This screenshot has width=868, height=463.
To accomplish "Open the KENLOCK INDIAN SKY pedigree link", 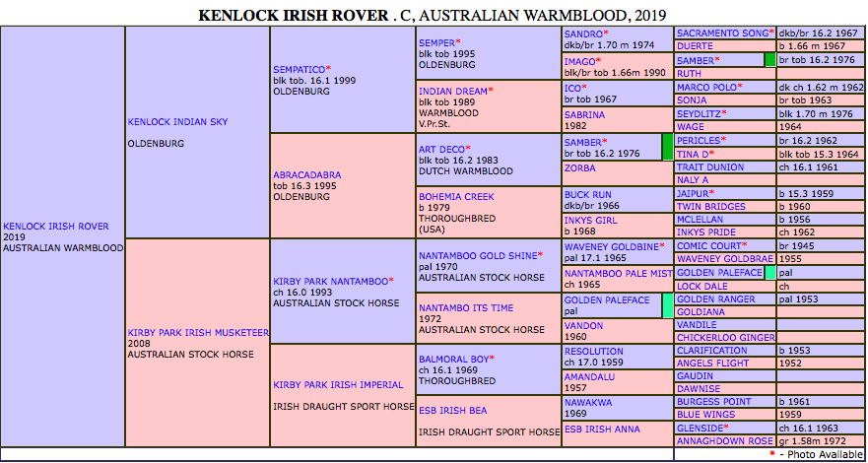I will click(177, 122).
